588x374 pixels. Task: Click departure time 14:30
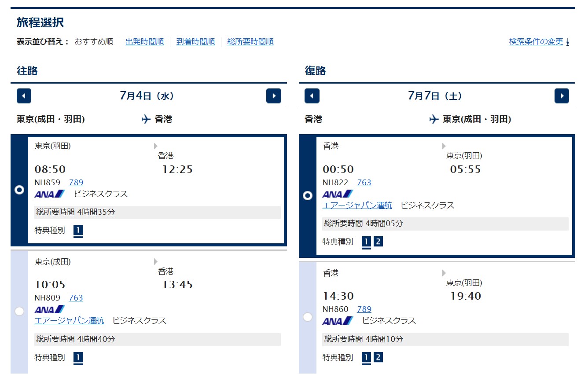pyautogui.click(x=338, y=296)
